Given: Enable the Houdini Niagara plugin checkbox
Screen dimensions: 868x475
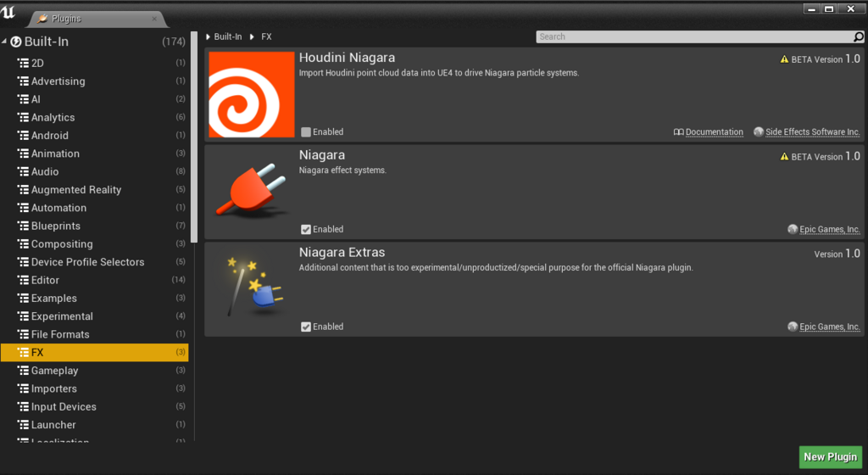Looking at the screenshot, I should click(305, 131).
